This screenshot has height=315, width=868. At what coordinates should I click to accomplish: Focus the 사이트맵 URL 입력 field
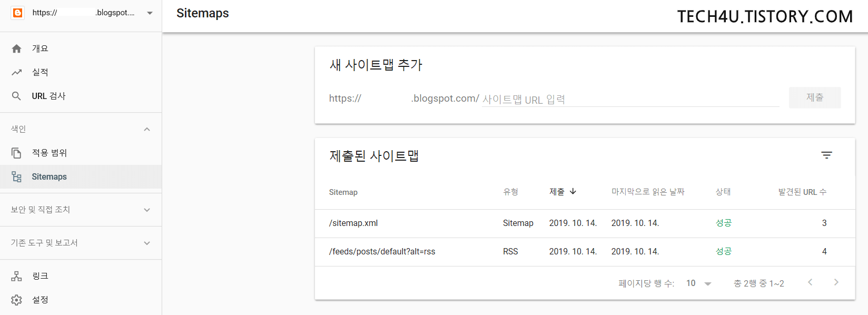630,99
